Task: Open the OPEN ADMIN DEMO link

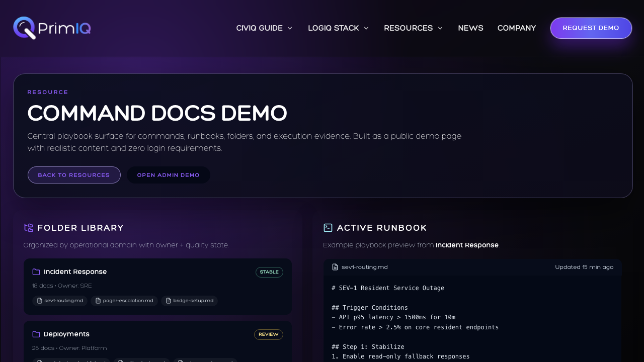Action: pos(169,175)
